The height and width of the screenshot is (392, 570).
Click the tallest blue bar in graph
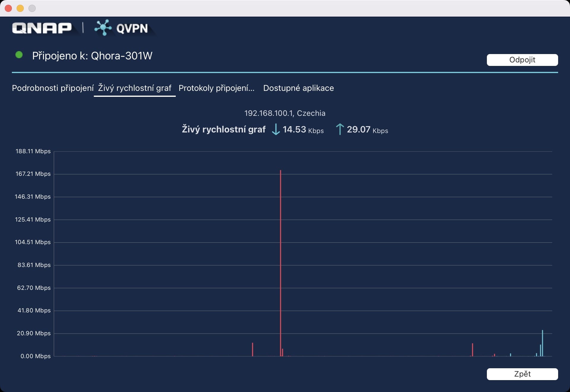(542, 343)
